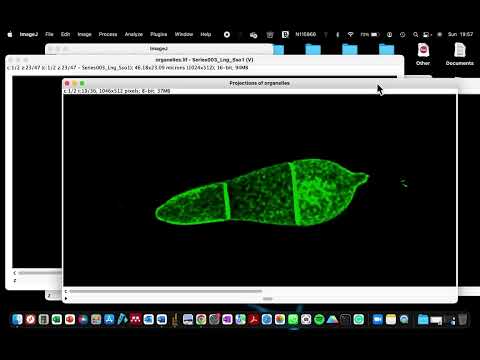Screen dimensions: 480x360
Task: Open the Wi-Fi status menu
Action: 350,34
